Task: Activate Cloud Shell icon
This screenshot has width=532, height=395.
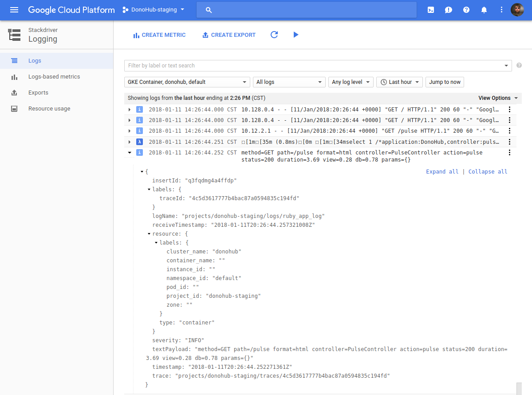Action: point(431,10)
